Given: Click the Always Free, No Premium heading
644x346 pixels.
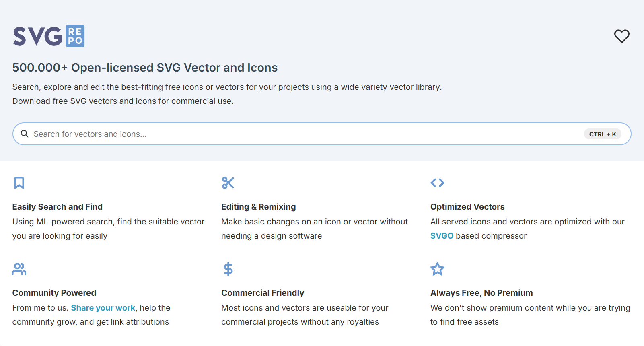Looking at the screenshot, I should point(481,293).
